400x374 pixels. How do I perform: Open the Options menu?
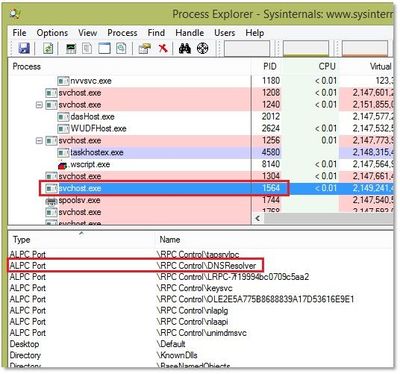[x=52, y=33]
